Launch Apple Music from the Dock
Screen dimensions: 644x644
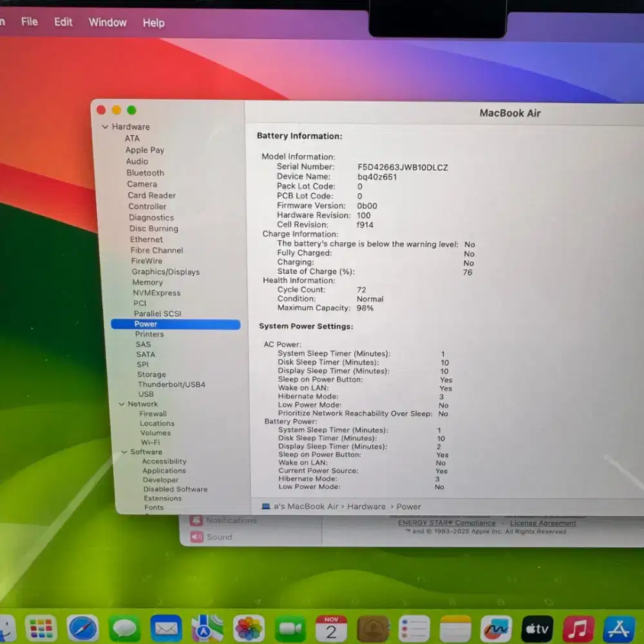pyautogui.click(x=578, y=627)
